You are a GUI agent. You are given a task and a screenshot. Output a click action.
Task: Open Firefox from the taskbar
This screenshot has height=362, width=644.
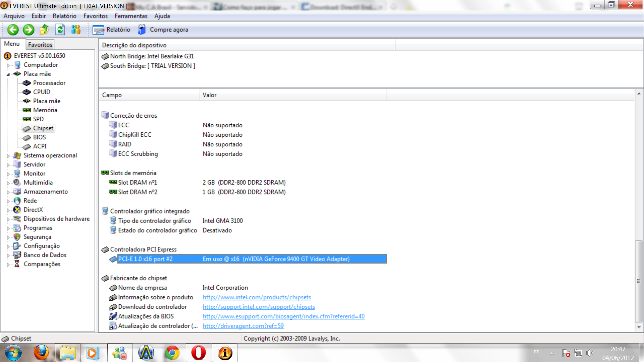click(41, 353)
